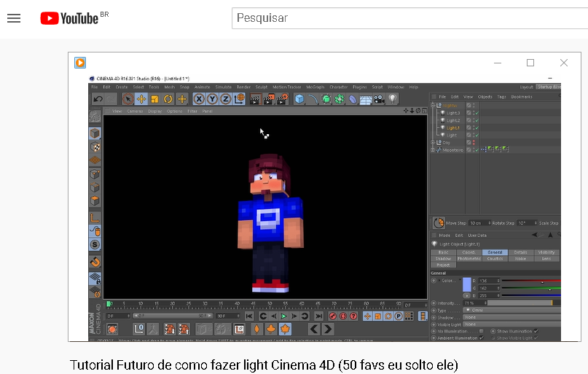Toggle the green enable check for Light.2
The height and width of the screenshot is (374, 588).
click(477, 120)
